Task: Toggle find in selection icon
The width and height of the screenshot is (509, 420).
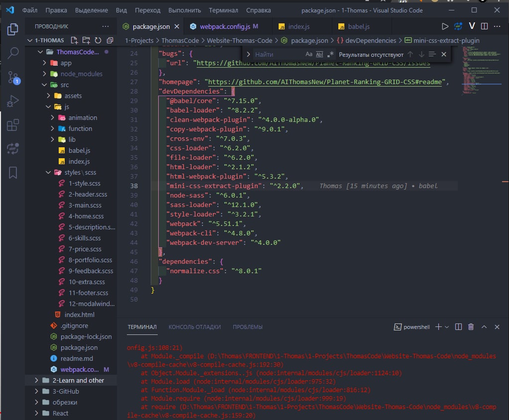Action: click(x=432, y=54)
